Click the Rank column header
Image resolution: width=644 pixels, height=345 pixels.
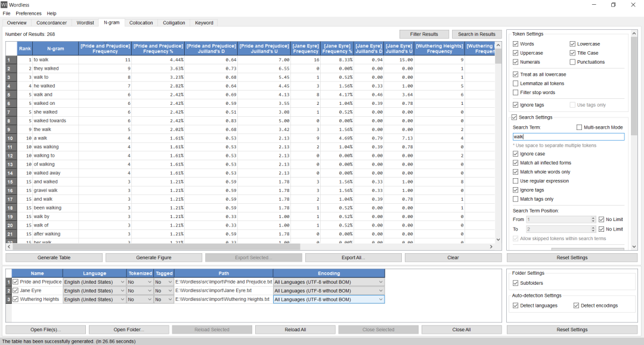pos(24,48)
